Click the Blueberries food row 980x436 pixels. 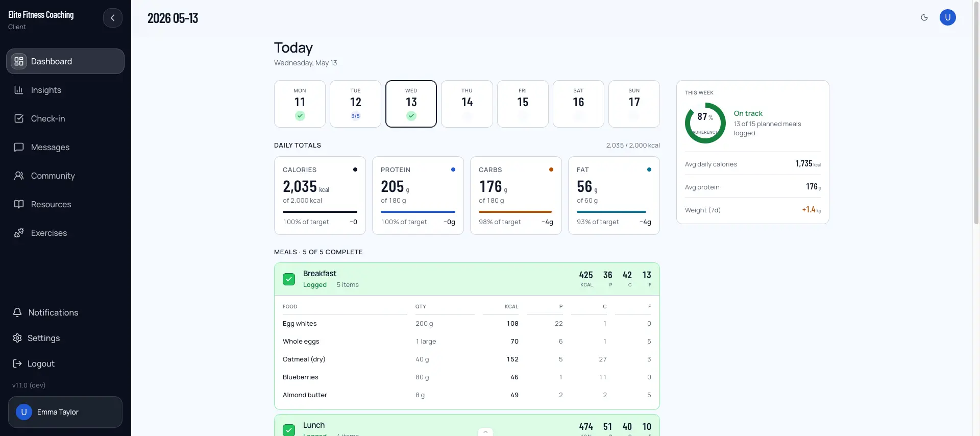tap(467, 377)
